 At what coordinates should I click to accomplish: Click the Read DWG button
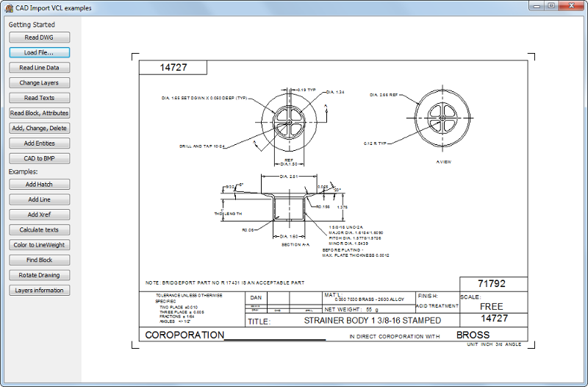(x=40, y=38)
